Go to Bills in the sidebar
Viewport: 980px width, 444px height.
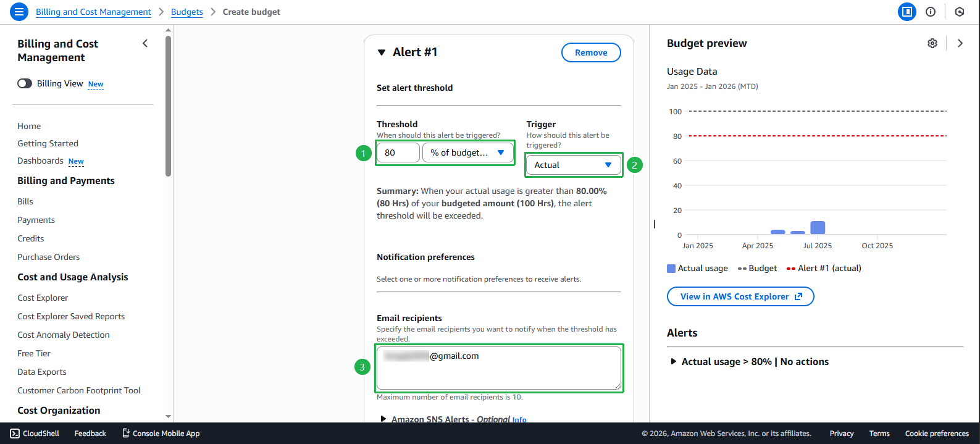pyautogui.click(x=25, y=201)
